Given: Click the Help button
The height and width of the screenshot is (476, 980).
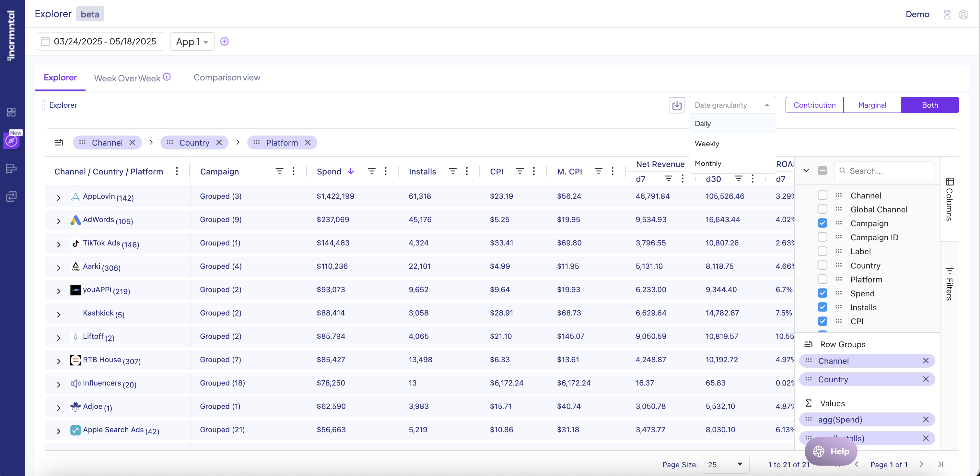Looking at the screenshot, I should tap(831, 451).
